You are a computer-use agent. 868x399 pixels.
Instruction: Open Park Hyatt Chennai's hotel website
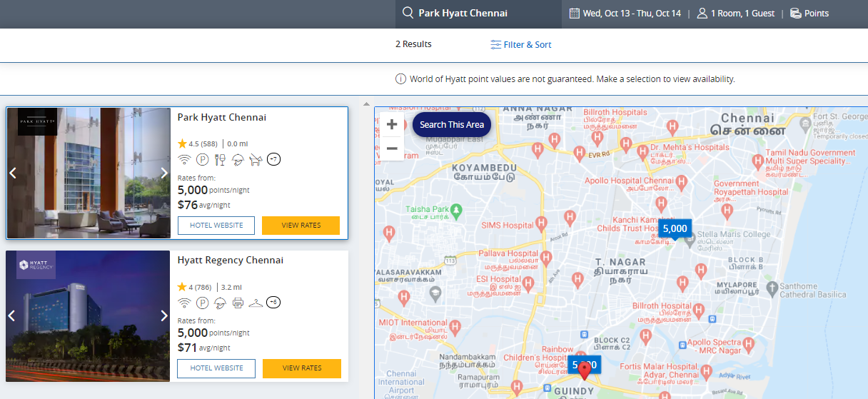pyautogui.click(x=216, y=226)
